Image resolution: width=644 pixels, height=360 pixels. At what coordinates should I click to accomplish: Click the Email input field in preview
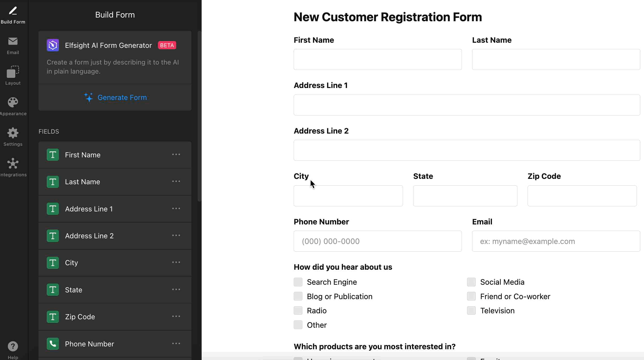(556, 241)
